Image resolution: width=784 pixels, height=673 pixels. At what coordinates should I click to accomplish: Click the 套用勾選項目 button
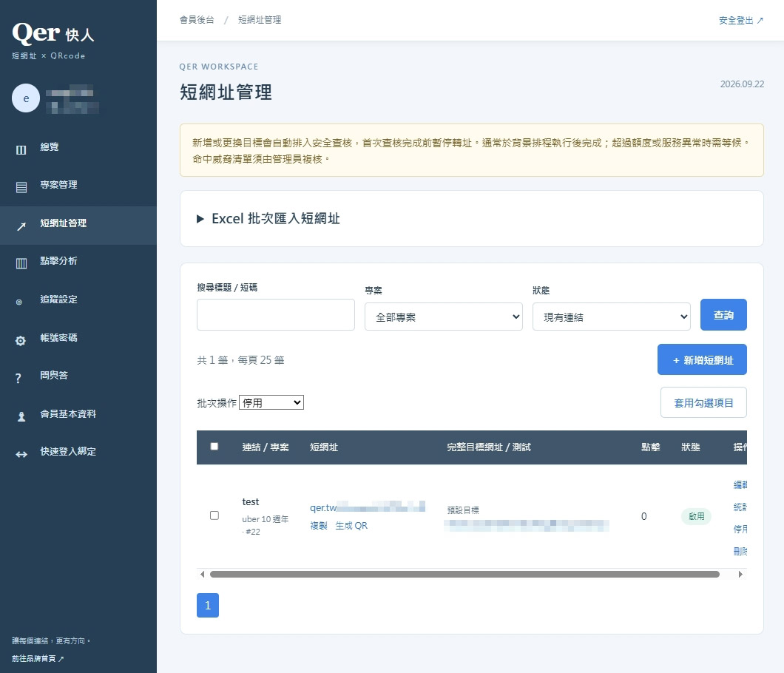(x=703, y=402)
